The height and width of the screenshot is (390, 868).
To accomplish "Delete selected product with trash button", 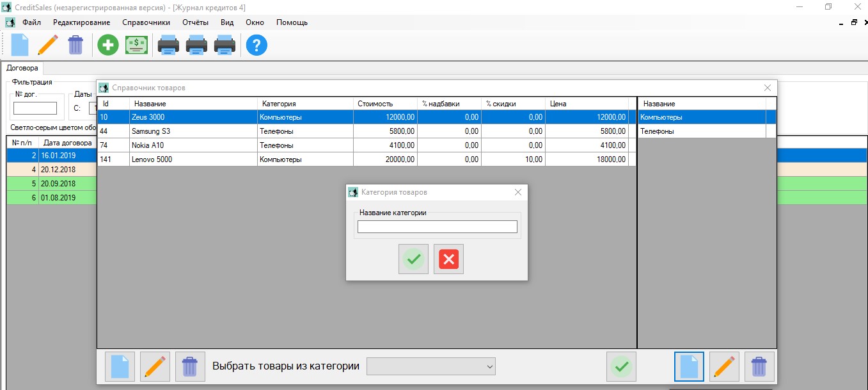I will click(190, 367).
